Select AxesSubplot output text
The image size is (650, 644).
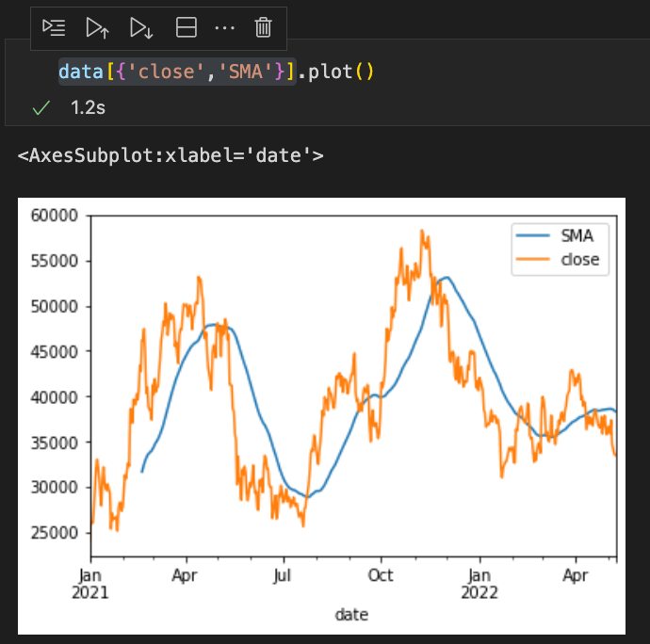tap(171, 155)
